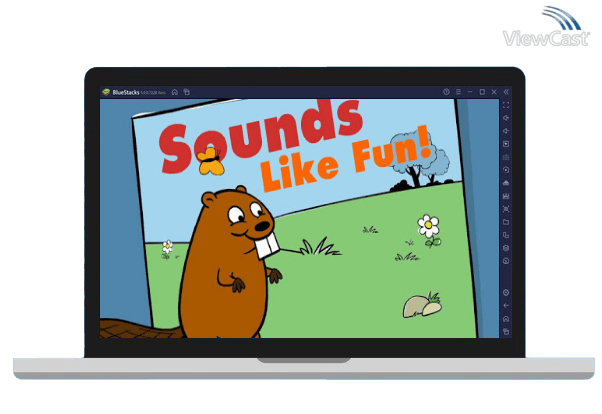Open the media folder sidebar icon
This screenshot has height=414, width=602.
point(506,222)
